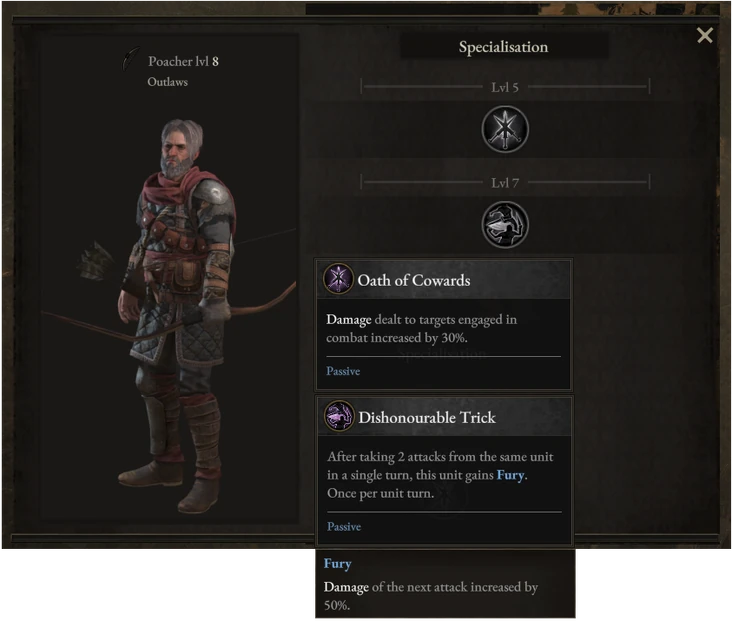Image resolution: width=732 pixels, height=621 pixels.
Task: Click the purple Oath of Cowards icon
Action: tap(338, 279)
